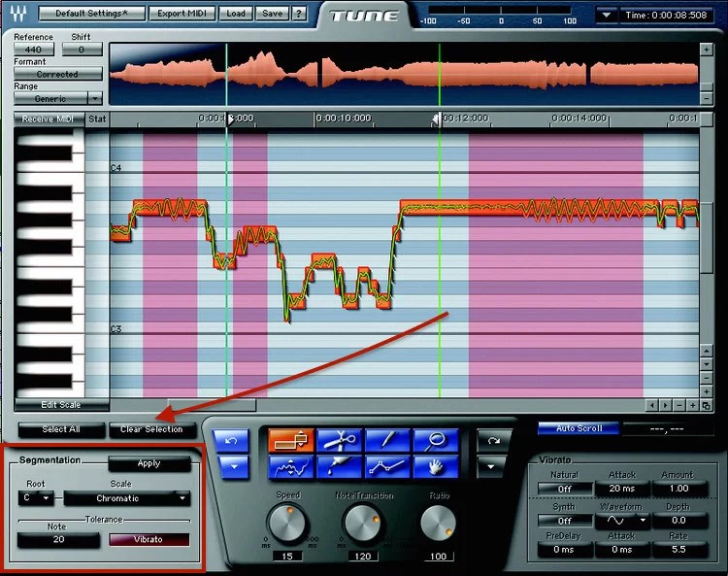The width and height of the screenshot is (728, 576).
Task: Zoom out the waveform overview with minus
Action: click(707, 98)
